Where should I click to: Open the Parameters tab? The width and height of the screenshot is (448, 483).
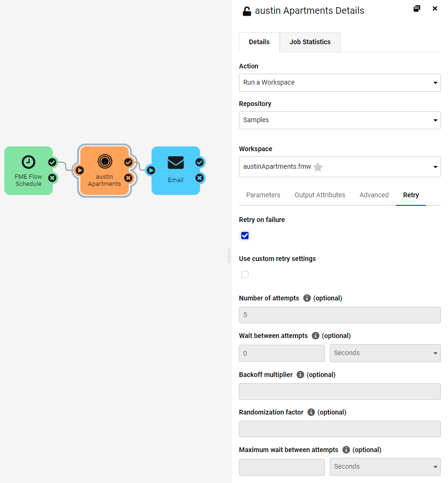tap(263, 195)
